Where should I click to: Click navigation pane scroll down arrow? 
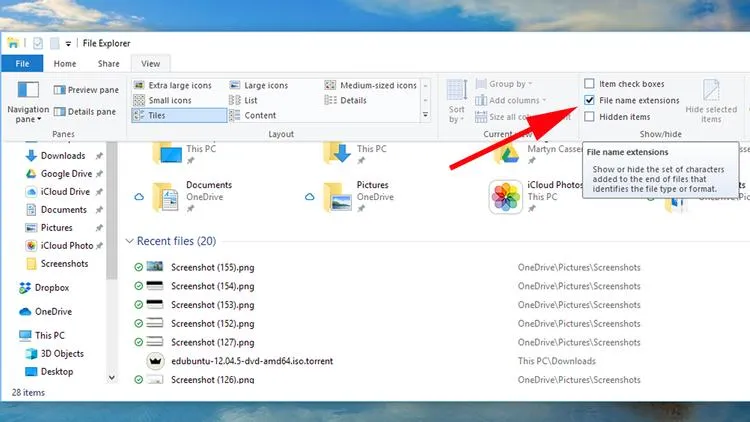[111, 378]
